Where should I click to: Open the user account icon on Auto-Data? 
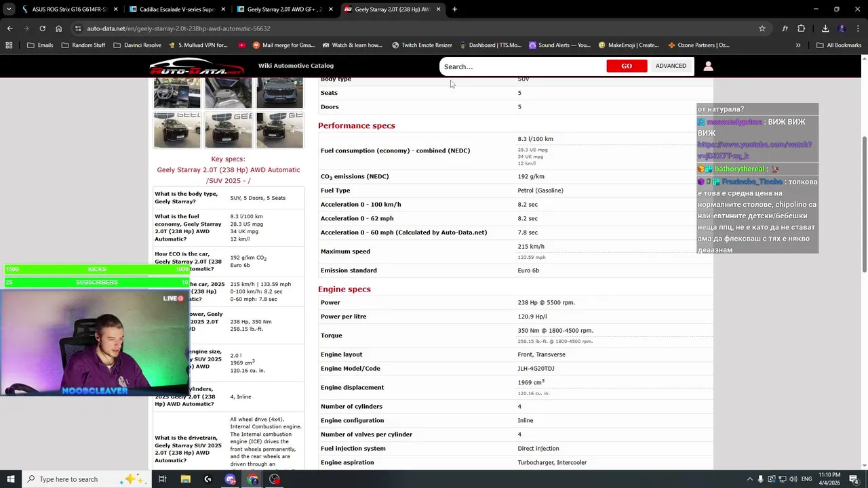point(708,66)
